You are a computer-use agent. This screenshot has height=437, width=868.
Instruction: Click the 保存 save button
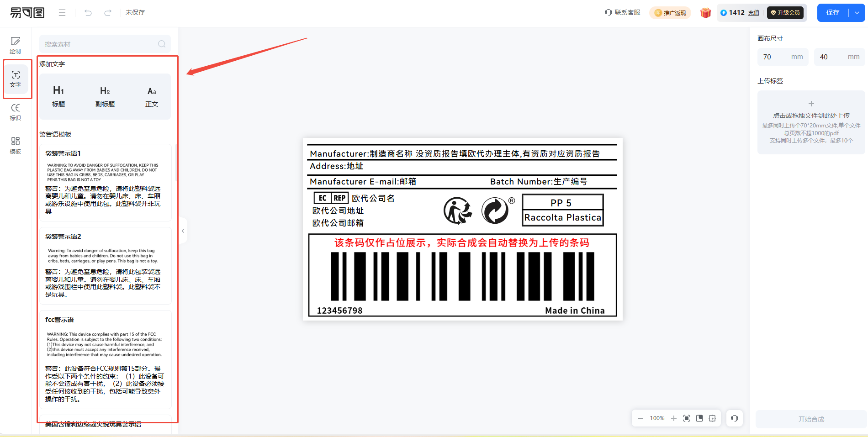click(833, 13)
